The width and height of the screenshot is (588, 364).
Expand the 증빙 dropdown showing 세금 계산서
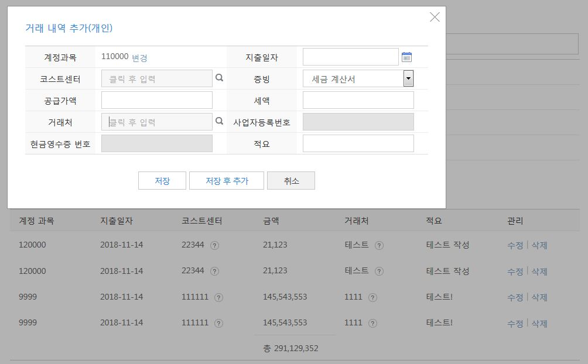(408, 78)
